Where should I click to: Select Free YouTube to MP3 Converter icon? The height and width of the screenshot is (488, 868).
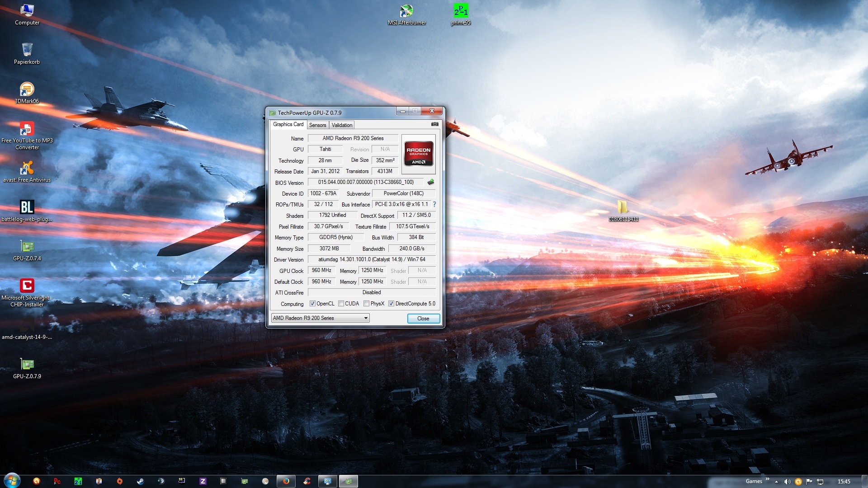coord(27,136)
